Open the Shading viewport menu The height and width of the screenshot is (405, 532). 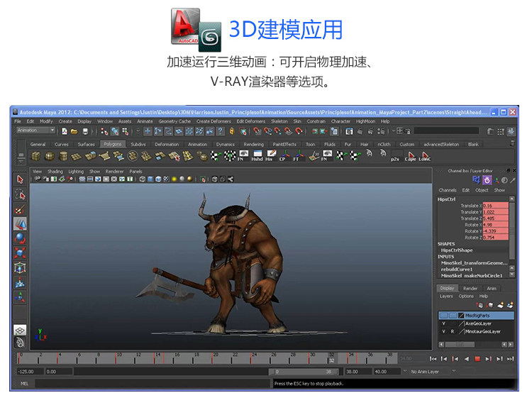pyautogui.click(x=55, y=172)
